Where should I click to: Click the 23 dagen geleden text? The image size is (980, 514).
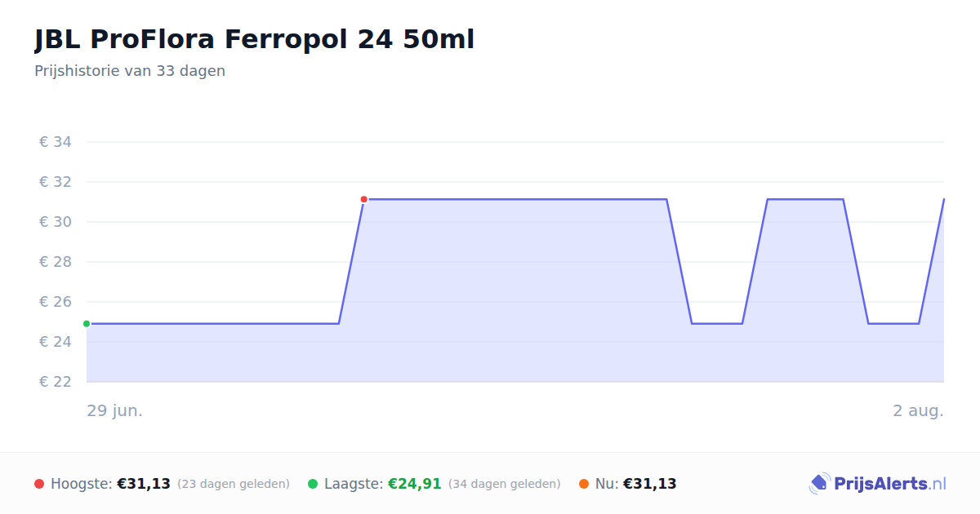pyautogui.click(x=234, y=484)
